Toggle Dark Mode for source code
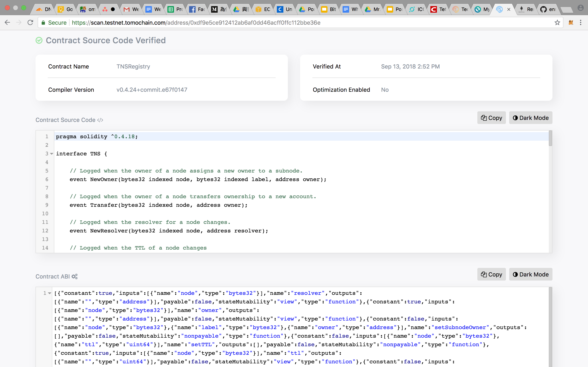Screen dimensions: 588x367 531,118
